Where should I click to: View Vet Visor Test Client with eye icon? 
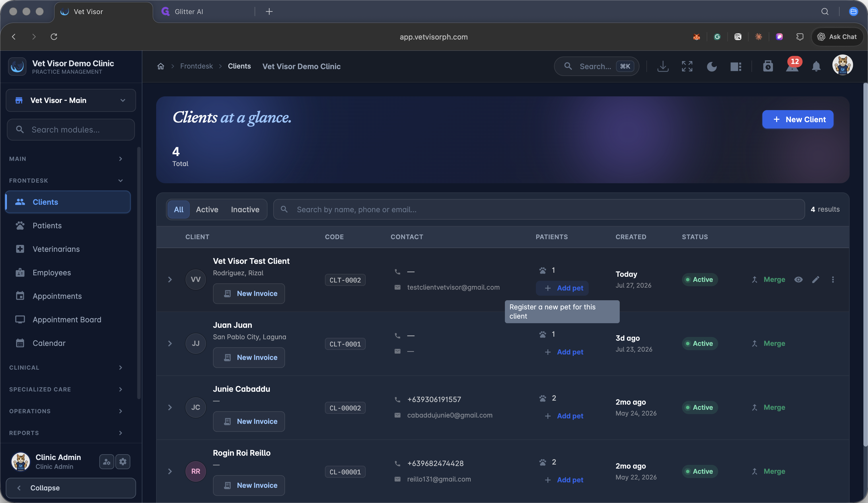coord(799,279)
